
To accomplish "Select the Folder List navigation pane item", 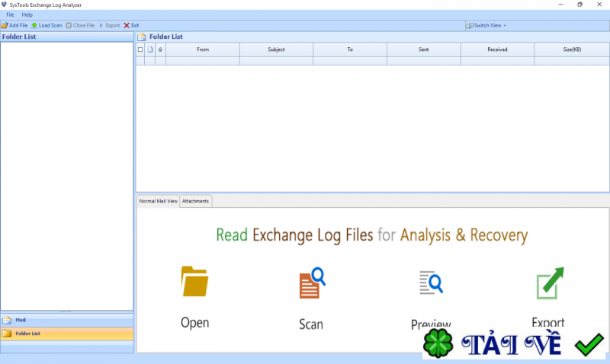I will [67, 334].
